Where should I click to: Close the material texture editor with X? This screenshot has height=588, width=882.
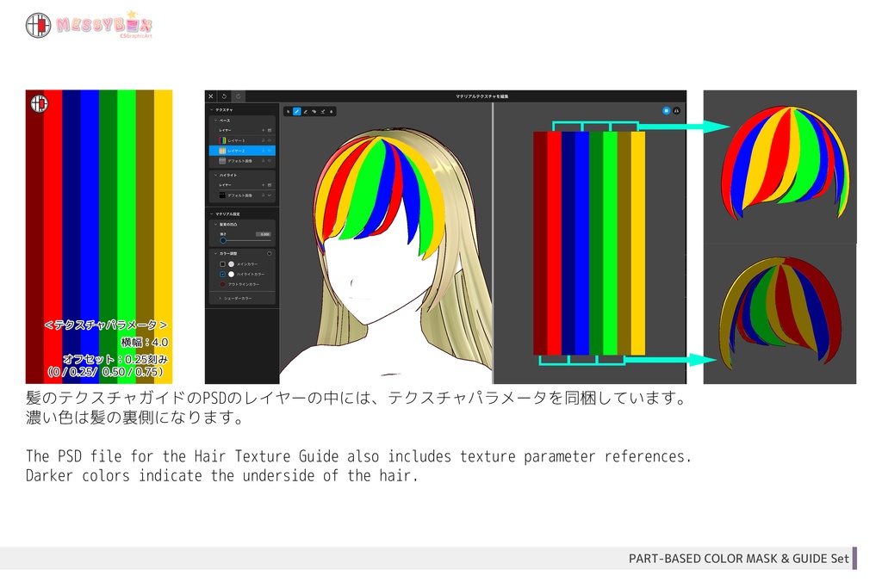pos(210,96)
